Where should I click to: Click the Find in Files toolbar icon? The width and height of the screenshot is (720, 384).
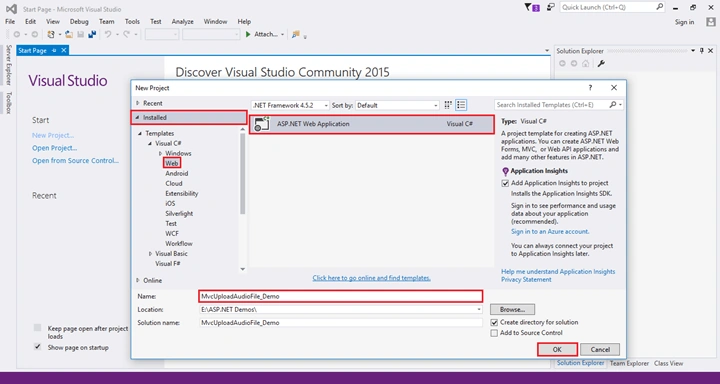296,34
